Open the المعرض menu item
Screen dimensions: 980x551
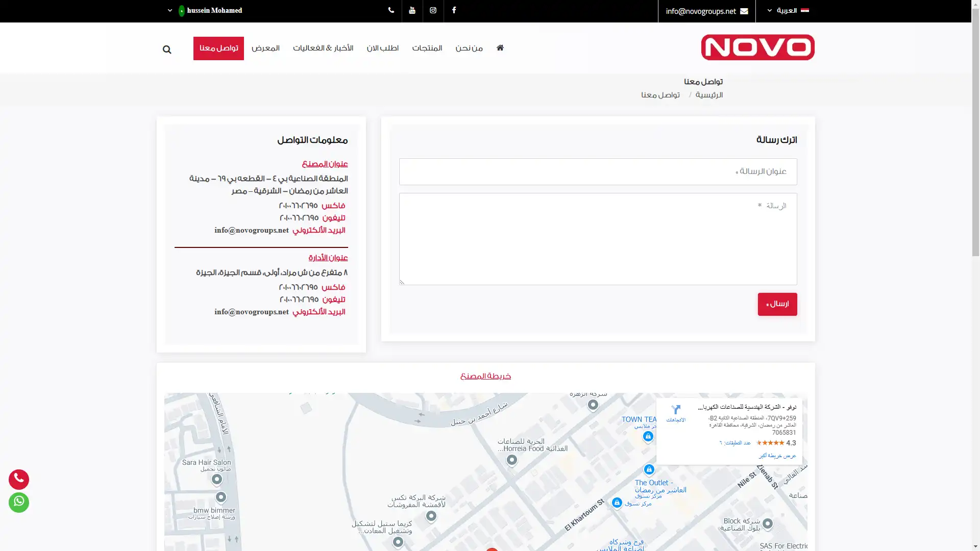coord(265,48)
